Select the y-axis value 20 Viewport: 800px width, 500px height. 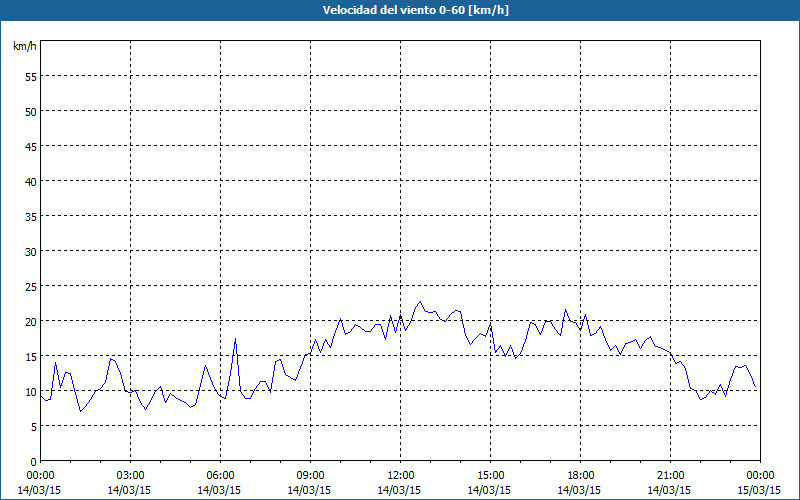coord(31,321)
